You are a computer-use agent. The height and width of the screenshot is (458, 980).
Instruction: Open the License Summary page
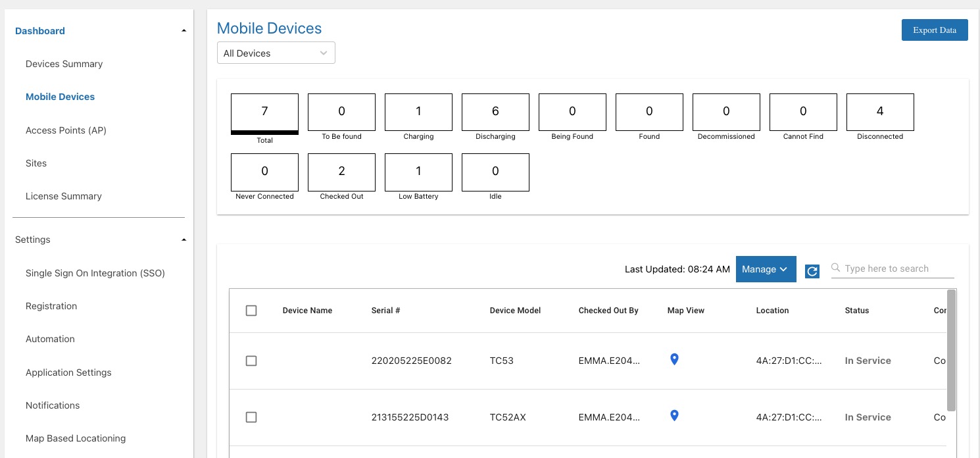(63, 195)
